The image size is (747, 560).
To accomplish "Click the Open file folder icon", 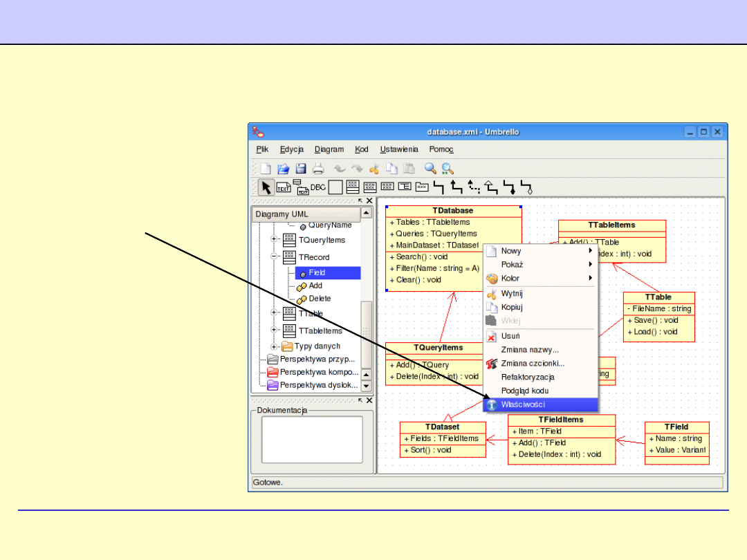I will click(284, 168).
